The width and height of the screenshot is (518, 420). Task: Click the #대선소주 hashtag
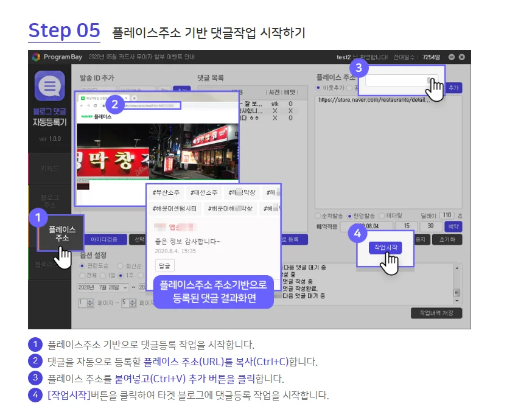[204, 192]
